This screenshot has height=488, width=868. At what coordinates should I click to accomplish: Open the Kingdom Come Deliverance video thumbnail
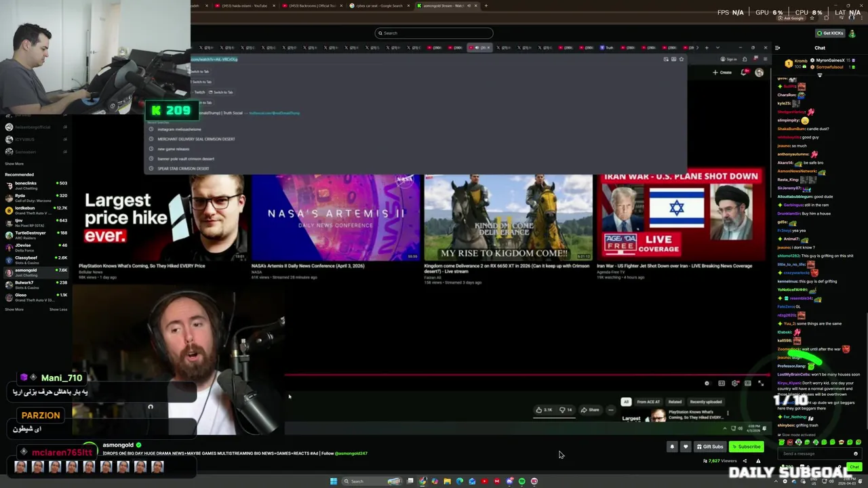(509, 218)
